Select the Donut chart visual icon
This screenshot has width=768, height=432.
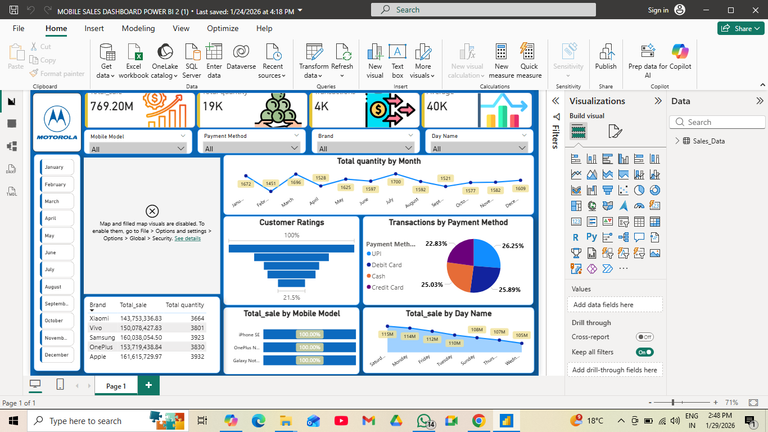point(654,190)
